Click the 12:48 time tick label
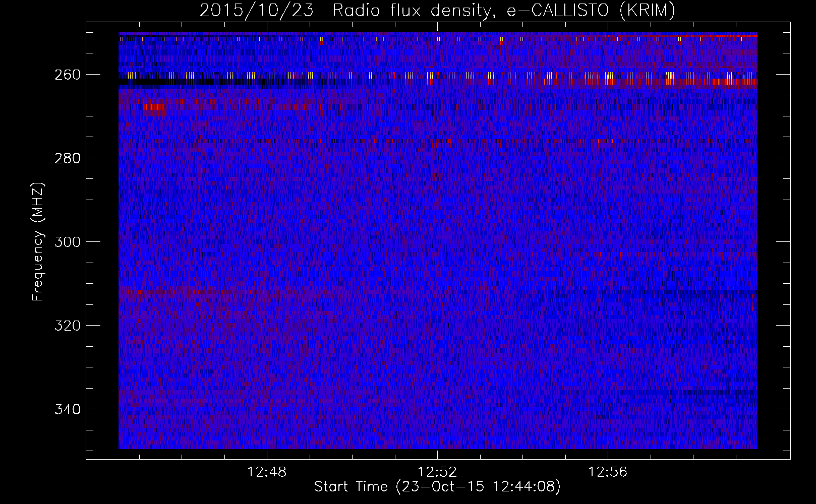Viewport: 816px width, 504px height. (267, 472)
